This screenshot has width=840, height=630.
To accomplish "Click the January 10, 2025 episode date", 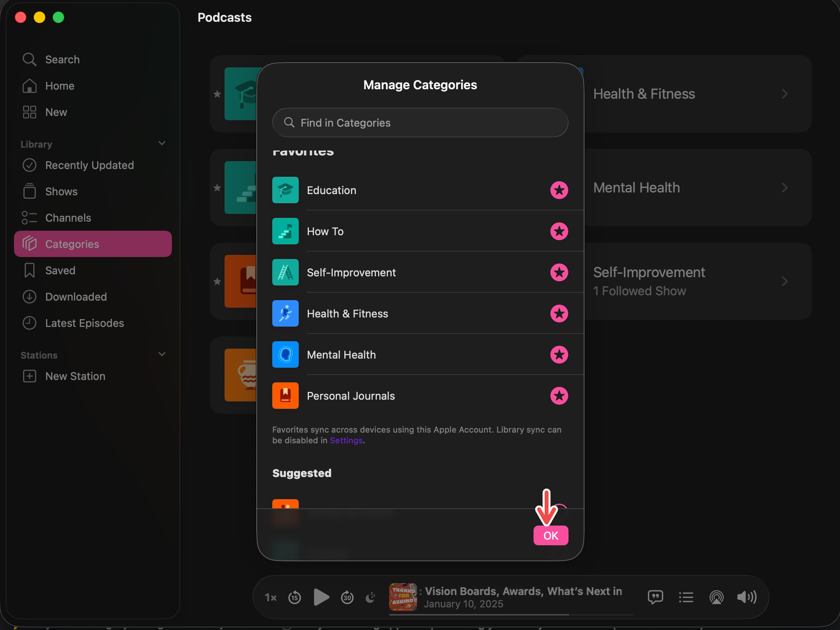I will click(x=464, y=604).
